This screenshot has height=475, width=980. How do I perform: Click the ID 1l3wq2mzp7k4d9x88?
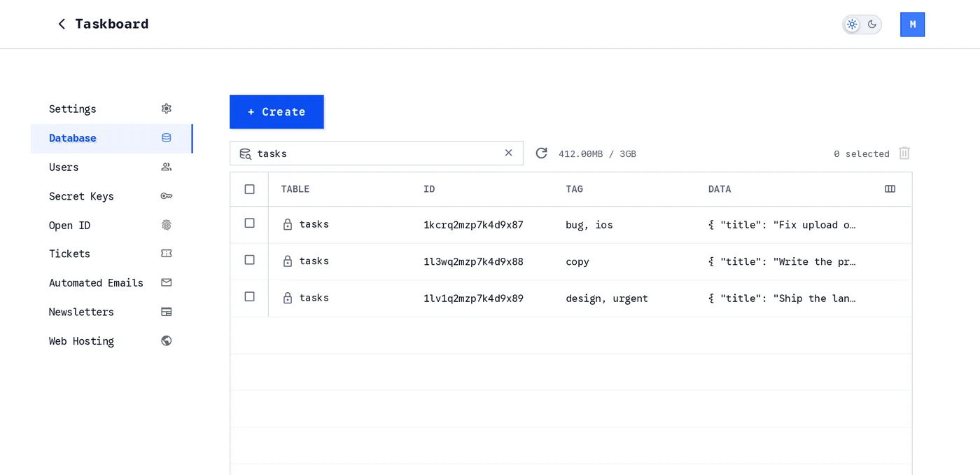tap(473, 261)
